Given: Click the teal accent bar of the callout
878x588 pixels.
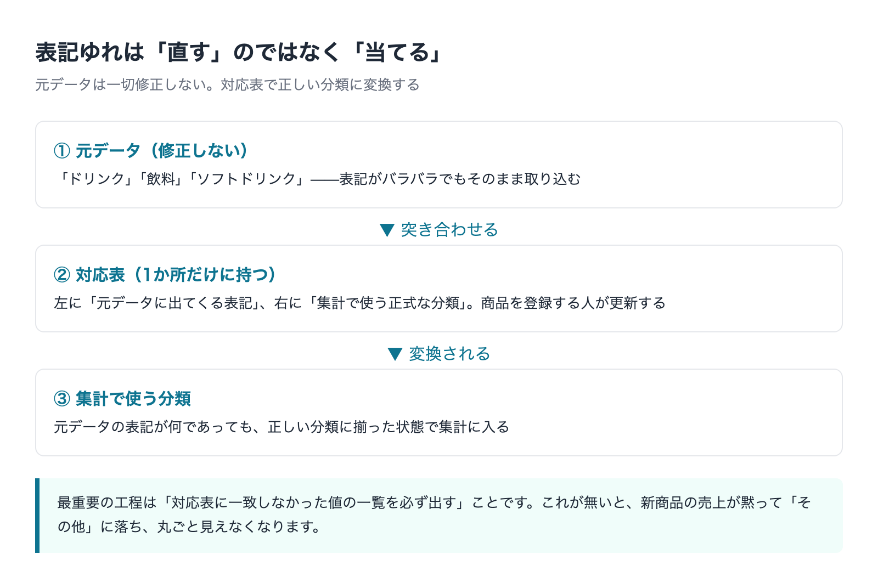Looking at the screenshot, I should pos(37,516).
